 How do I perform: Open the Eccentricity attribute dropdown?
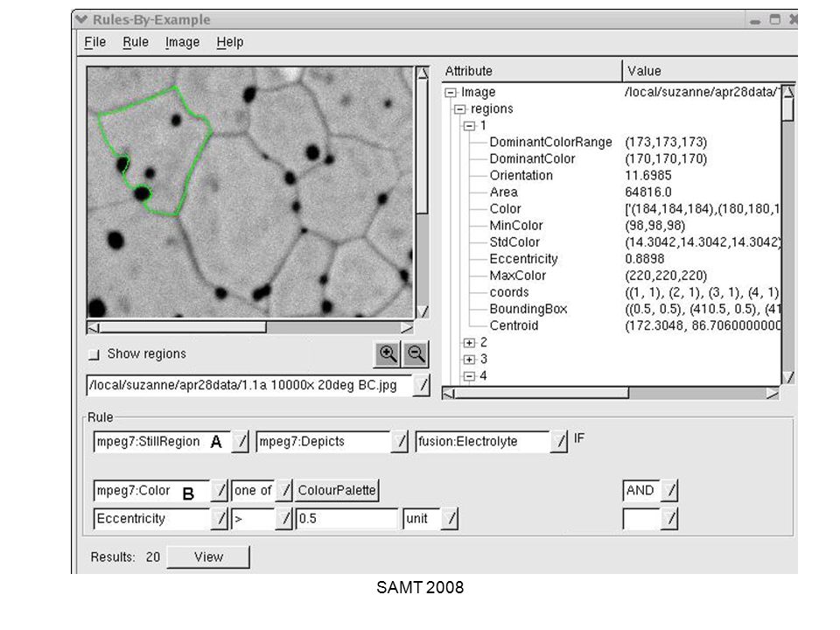coord(220,518)
